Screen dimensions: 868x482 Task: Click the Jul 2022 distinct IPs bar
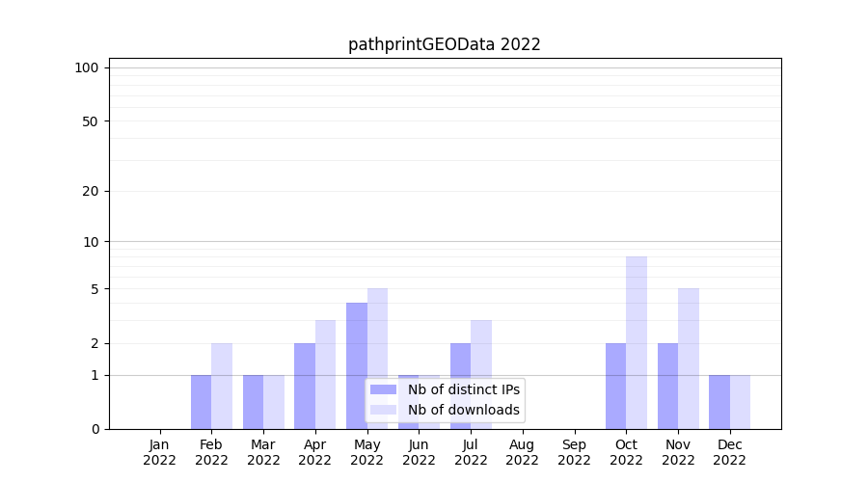[x=460, y=386]
